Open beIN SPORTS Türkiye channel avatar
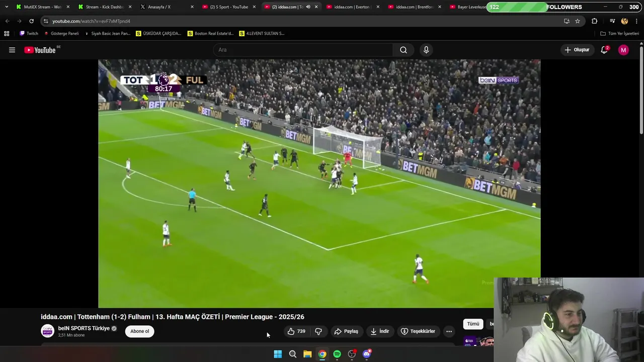This screenshot has width=644, height=362. 47,331
